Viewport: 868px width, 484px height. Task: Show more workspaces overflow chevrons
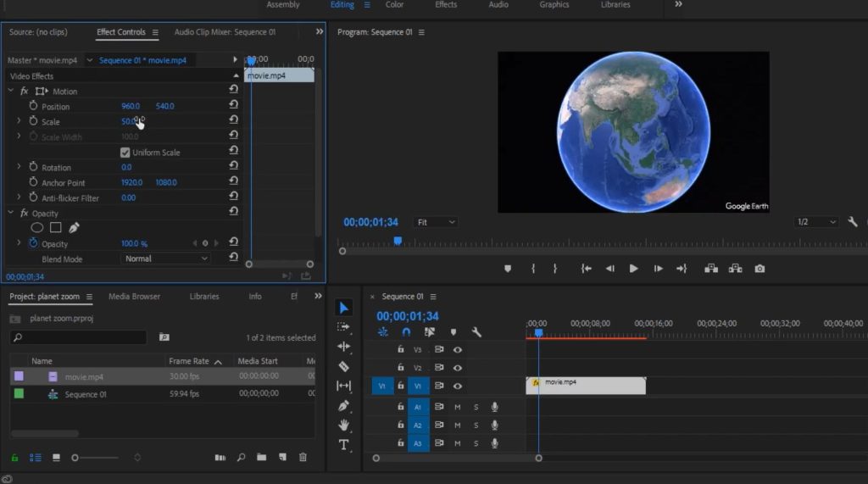coord(678,4)
